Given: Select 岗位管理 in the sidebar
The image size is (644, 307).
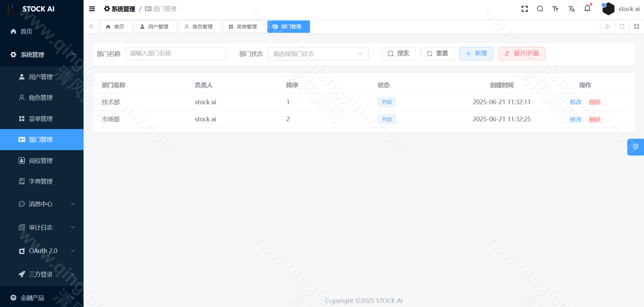Looking at the screenshot, I should click(x=40, y=161).
